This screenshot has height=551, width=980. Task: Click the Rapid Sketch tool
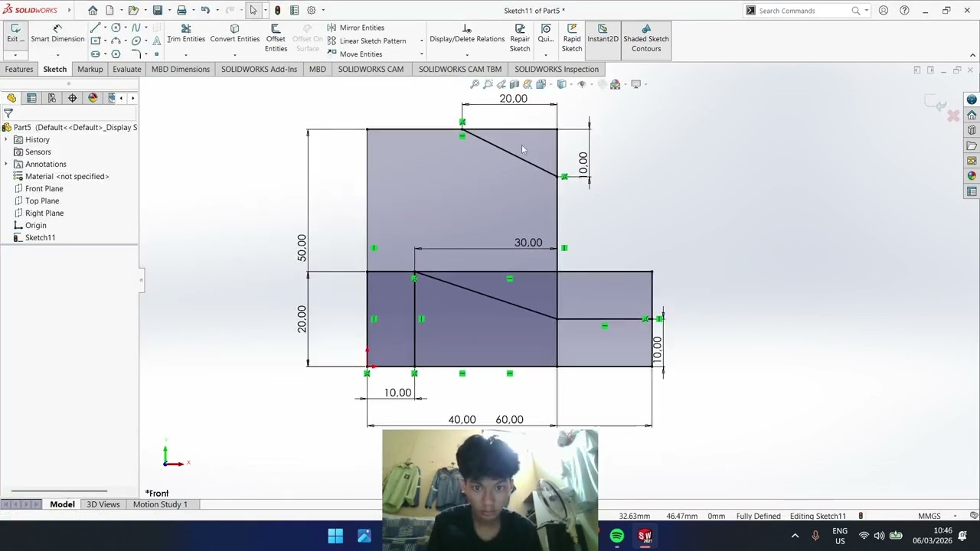pyautogui.click(x=572, y=38)
